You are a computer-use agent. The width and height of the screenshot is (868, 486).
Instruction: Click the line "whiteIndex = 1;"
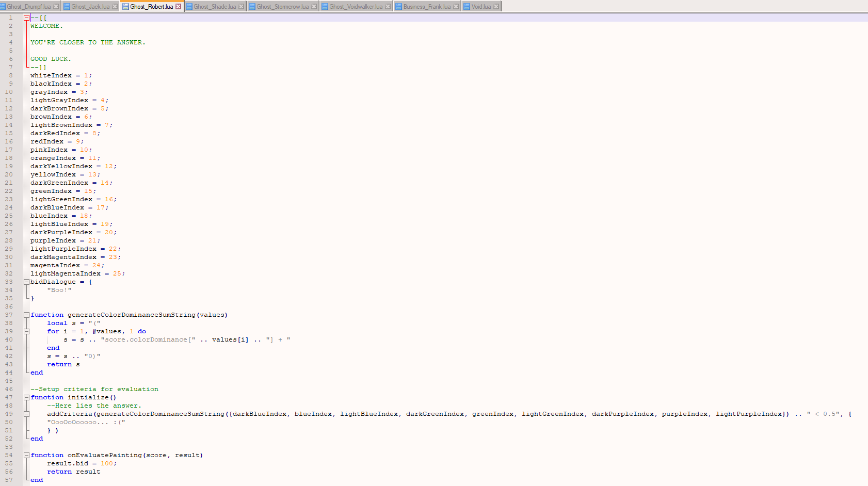61,75
